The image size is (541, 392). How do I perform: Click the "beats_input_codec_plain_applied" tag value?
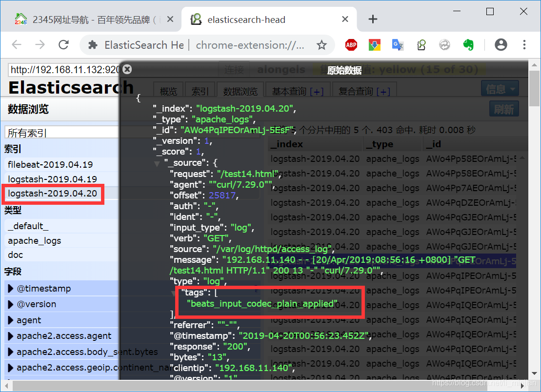pyautogui.click(x=262, y=304)
